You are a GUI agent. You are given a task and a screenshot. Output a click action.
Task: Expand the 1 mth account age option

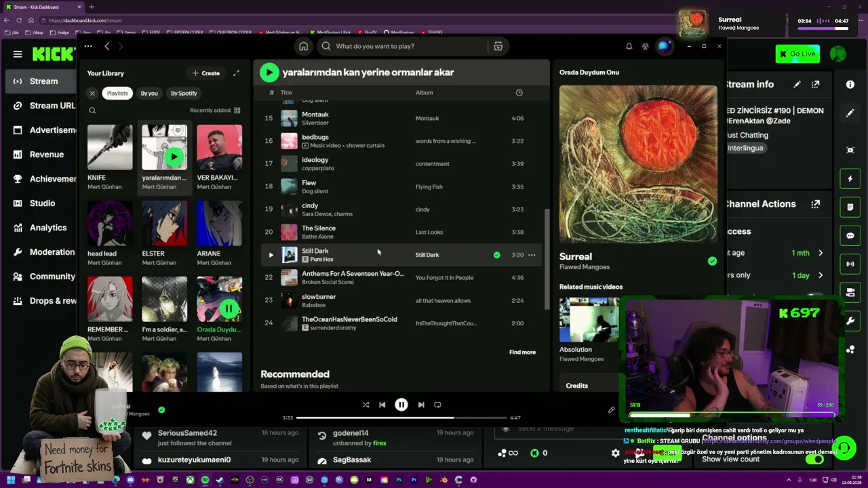(821, 253)
